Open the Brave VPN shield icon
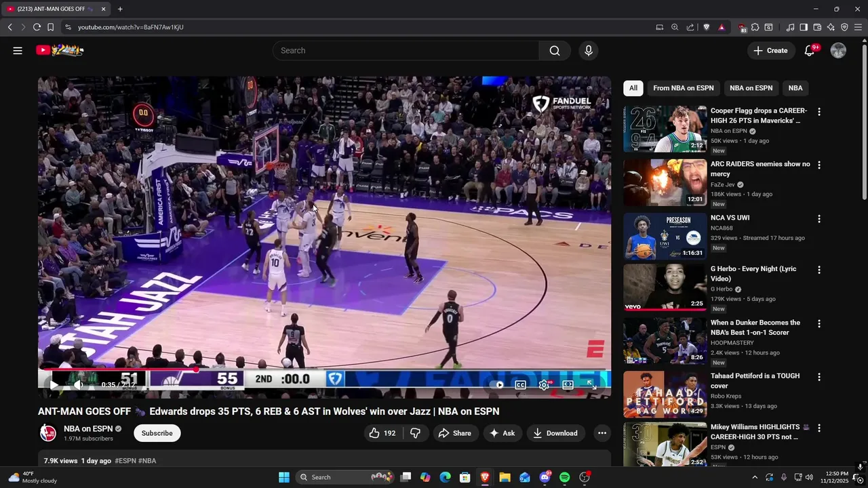This screenshot has width=868, height=488. coord(844,27)
